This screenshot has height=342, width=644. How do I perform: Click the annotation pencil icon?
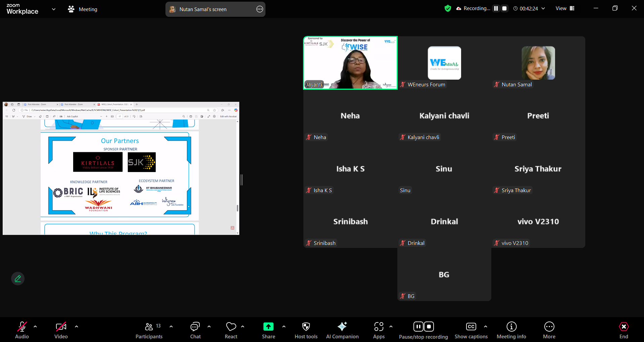point(18,279)
